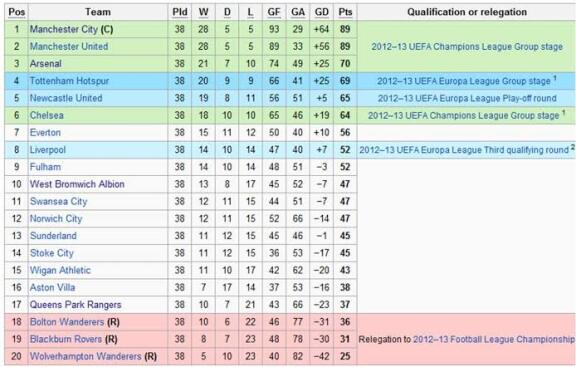
Task: Select the Chelsea team link
Action: pos(47,115)
